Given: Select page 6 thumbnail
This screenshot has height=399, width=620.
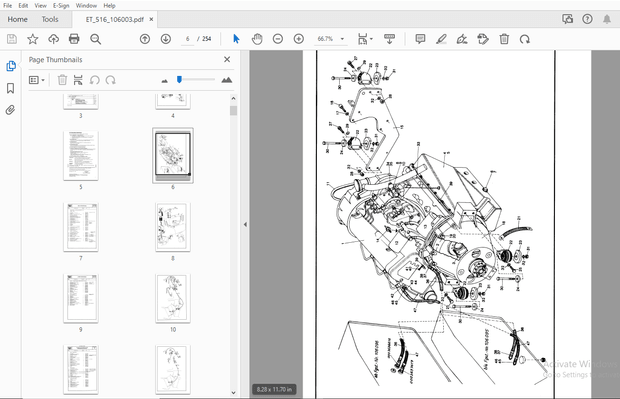Looking at the screenshot, I should tap(173, 155).
